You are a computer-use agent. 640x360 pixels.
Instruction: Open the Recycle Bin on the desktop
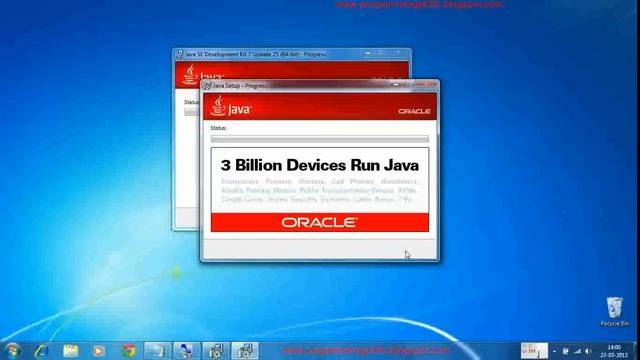[614, 311]
